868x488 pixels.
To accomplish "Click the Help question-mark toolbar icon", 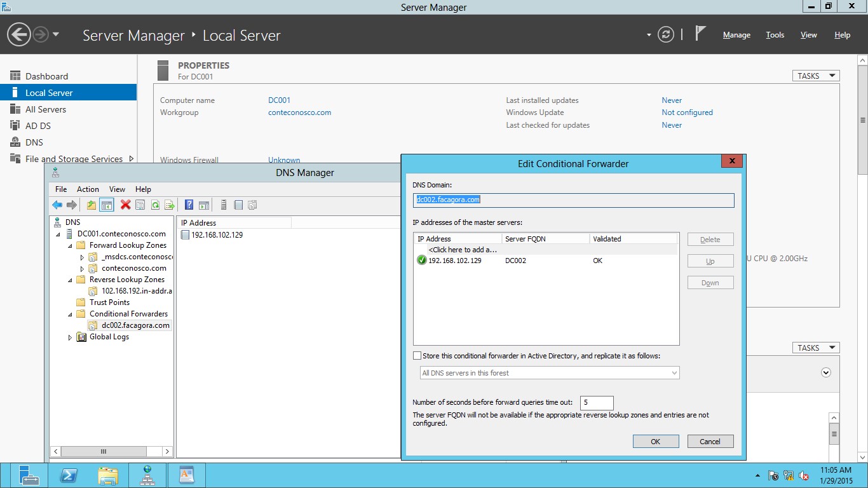I will click(x=189, y=205).
